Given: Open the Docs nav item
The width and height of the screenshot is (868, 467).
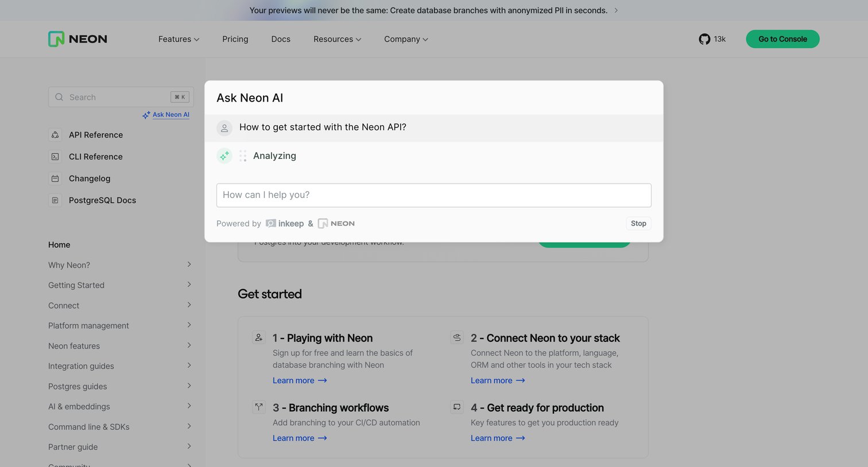Looking at the screenshot, I should pos(281,39).
